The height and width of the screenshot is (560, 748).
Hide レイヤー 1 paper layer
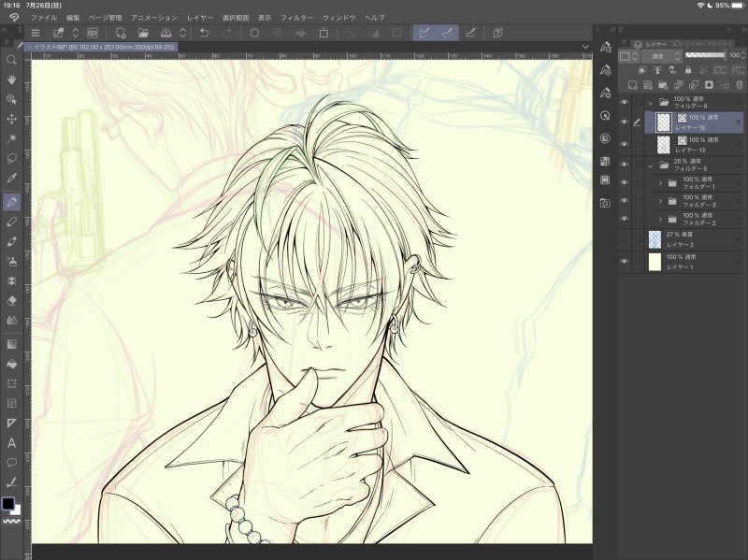[624, 262]
